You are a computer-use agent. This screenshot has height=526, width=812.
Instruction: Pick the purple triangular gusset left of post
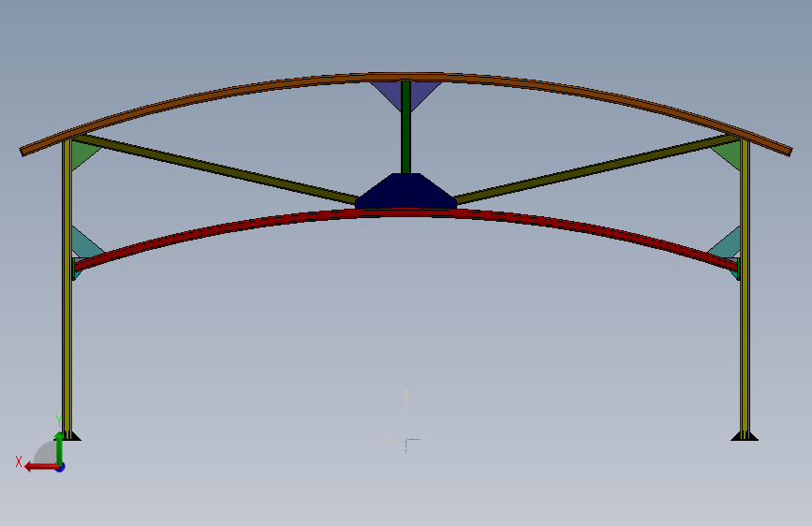click(390, 92)
